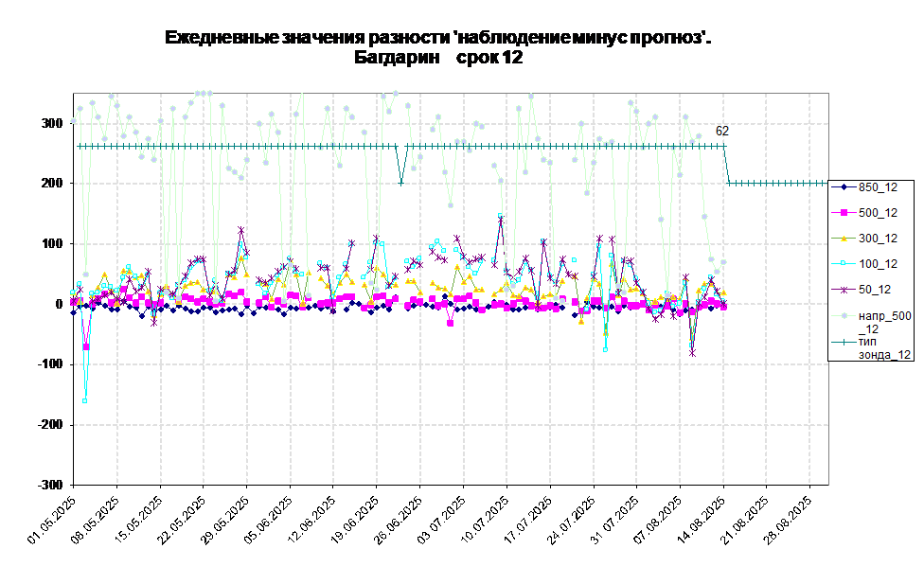The width and height of the screenshot is (924, 567).
Task: Click the light blue circle legend marker
Action: [844, 316]
